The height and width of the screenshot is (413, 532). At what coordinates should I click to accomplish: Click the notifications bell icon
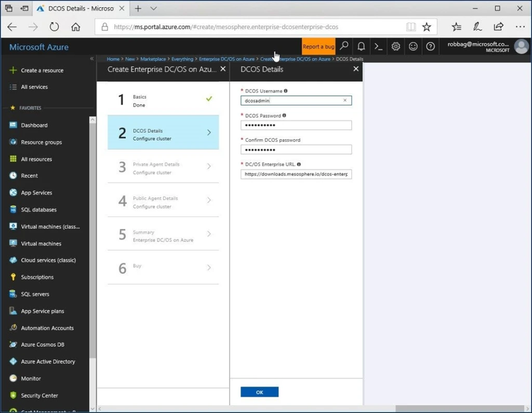[x=361, y=46]
